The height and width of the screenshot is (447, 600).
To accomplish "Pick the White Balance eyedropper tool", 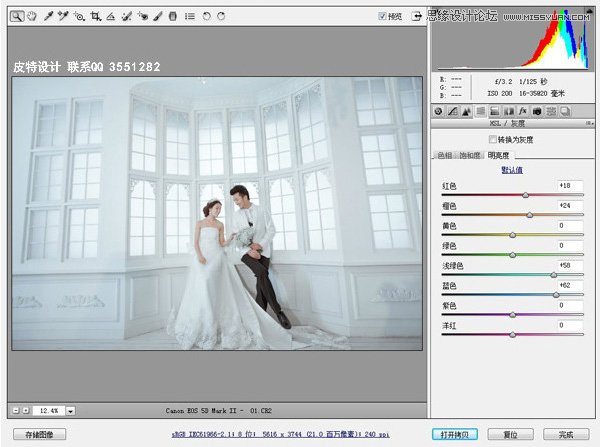I will point(47,17).
